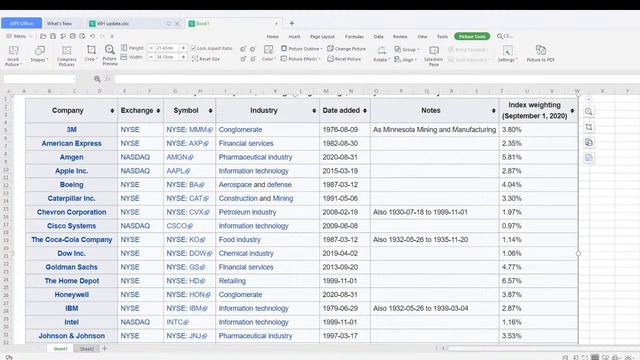Click the copy icon in picture side toolbar
The width and height of the screenshot is (640, 360).
click(589, 142)
